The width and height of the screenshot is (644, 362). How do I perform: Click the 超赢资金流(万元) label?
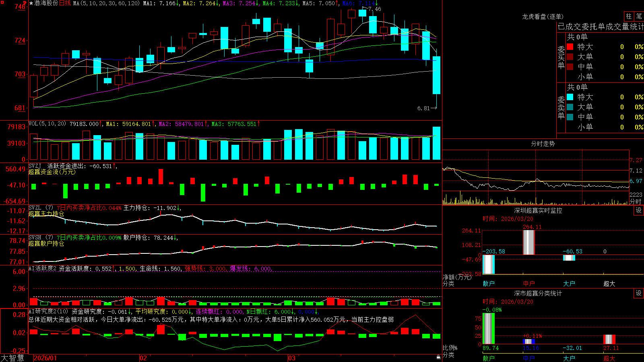(x=52, y=172)
